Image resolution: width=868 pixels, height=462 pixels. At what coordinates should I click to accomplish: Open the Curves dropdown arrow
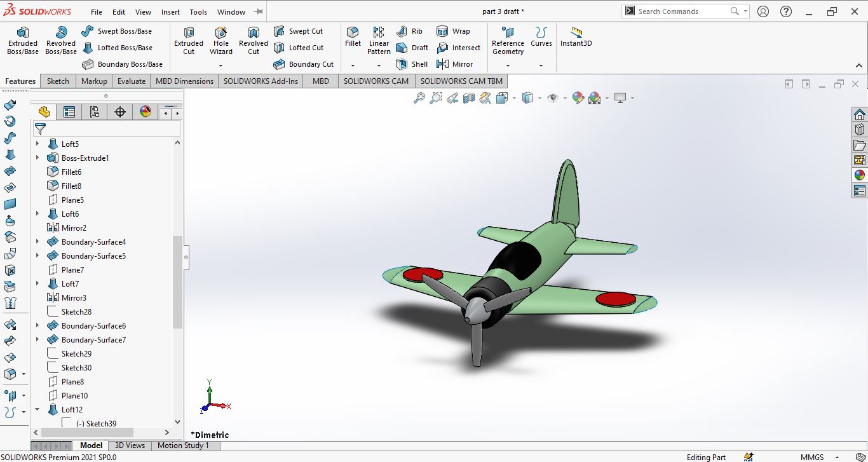541,65
